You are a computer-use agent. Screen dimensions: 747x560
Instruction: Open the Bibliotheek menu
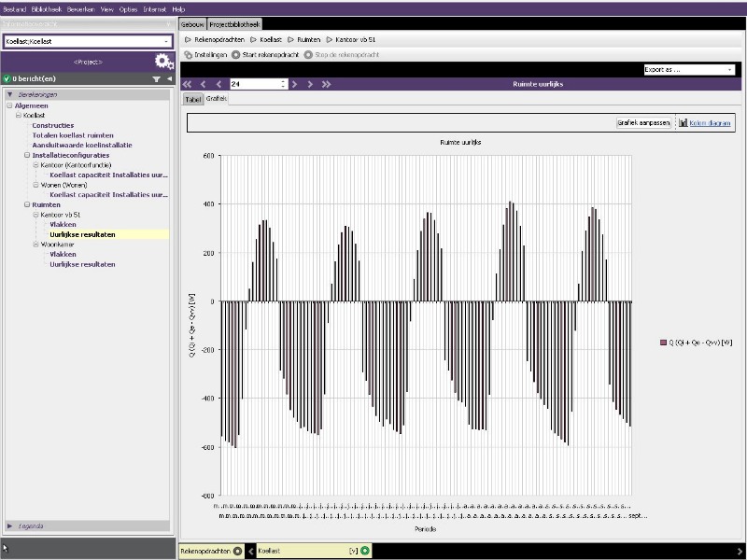click(x=46, y=8)
